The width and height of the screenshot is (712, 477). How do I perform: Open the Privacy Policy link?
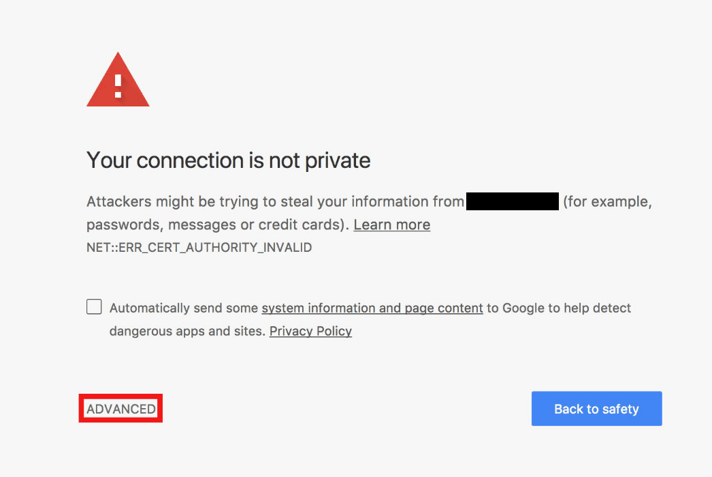point(311,331)
